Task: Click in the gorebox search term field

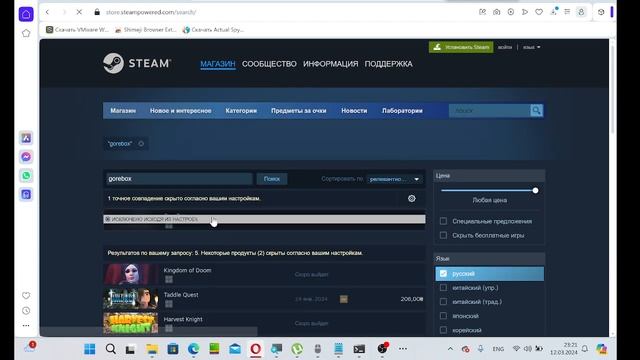Action: [x=180, y=179]
